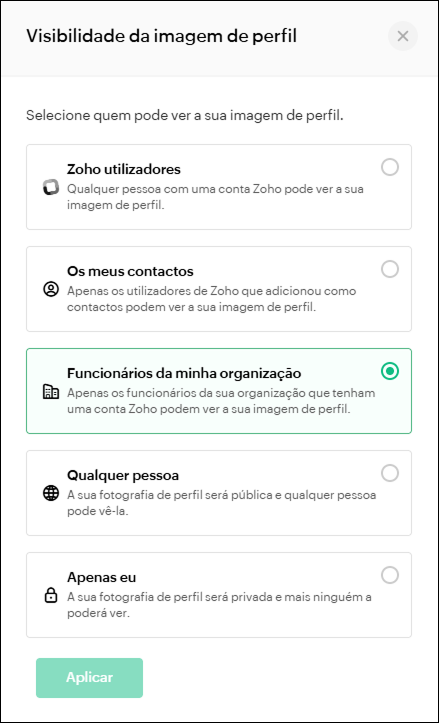Click the organization building icon

pyautogui.click(x=51, y=392)
